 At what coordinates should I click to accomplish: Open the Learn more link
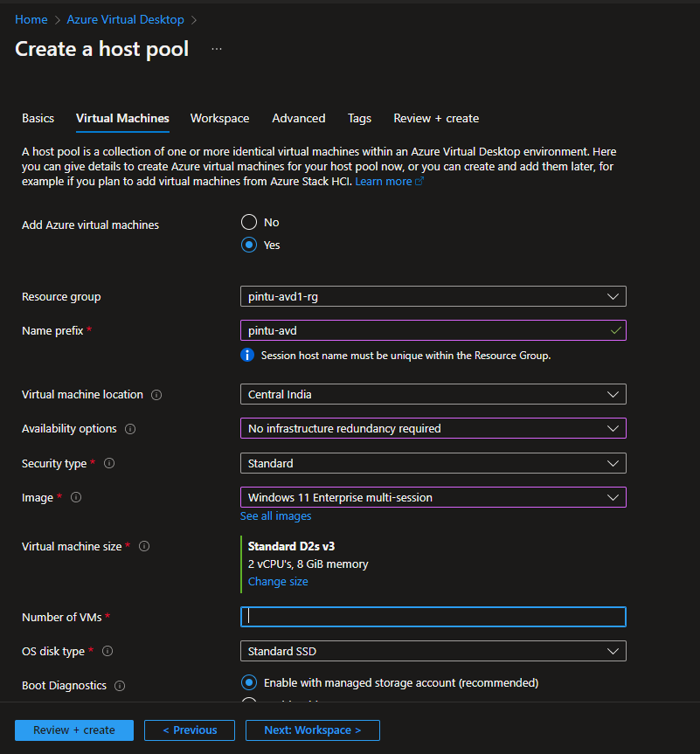coord(389,181)
